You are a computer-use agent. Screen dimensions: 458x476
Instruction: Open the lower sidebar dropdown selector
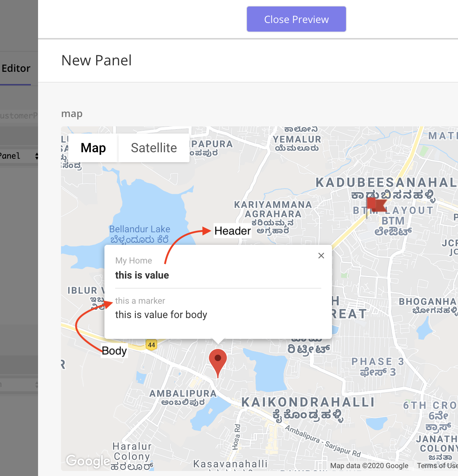[19, 385]
